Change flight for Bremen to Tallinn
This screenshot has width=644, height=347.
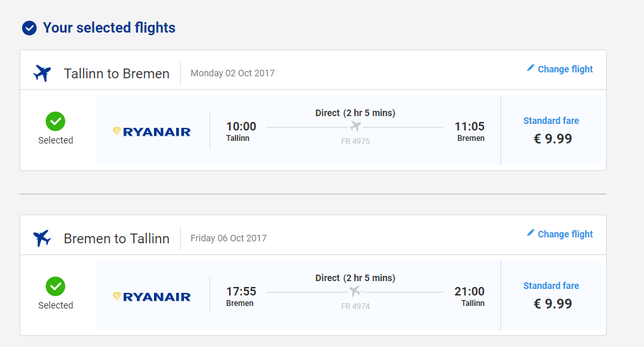click(565, 234)
